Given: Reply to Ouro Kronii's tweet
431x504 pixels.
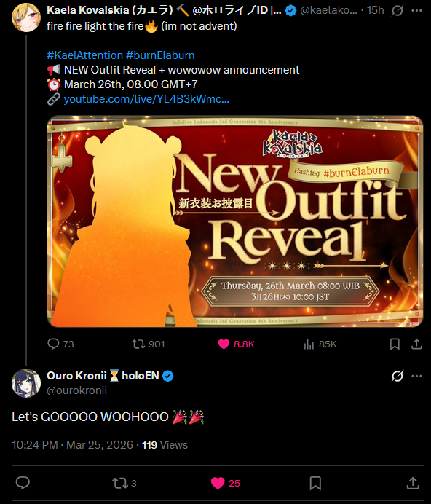Looking at the screenshot, I should tap(23, 483).
